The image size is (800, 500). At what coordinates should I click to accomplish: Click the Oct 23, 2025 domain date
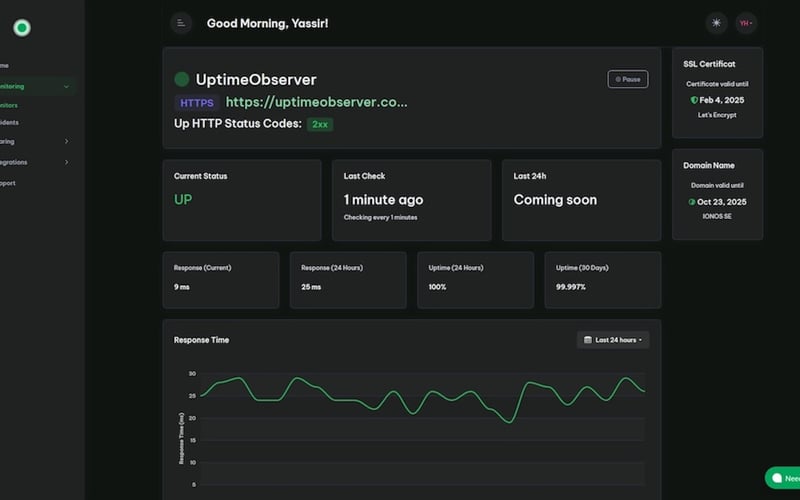coord(721,202)
